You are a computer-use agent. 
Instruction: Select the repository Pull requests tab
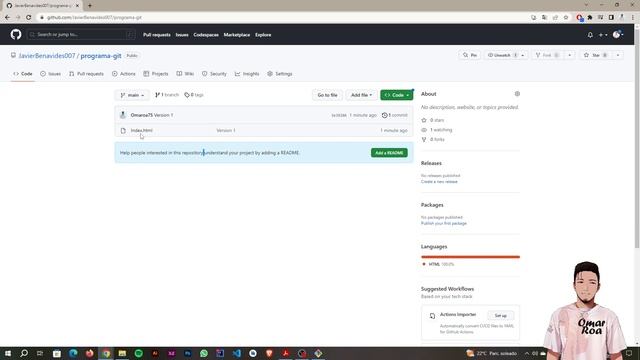pos(87,74)
